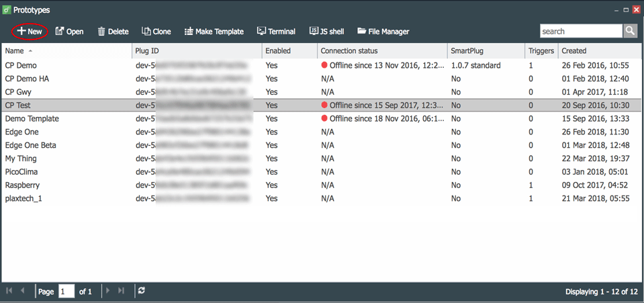Click created date '01 Feb 2018, 12:40'
This screenshot has height=303, width=644.
[595, 79]
